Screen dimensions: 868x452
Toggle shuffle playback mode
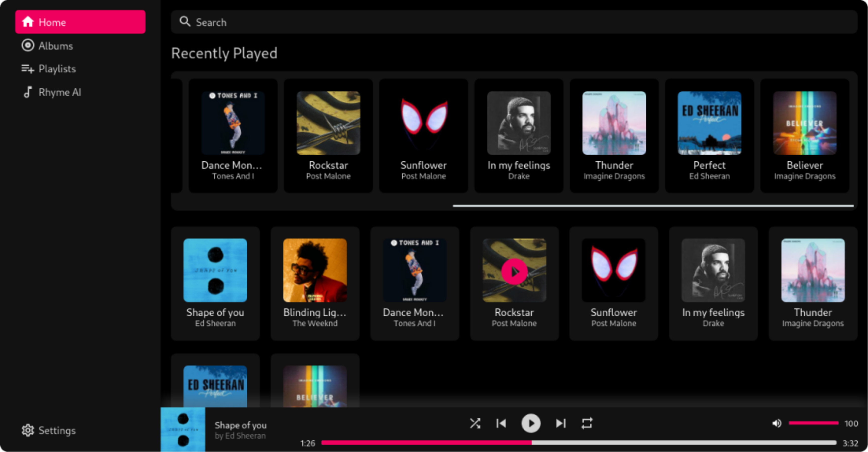click(x=475, y=423)
